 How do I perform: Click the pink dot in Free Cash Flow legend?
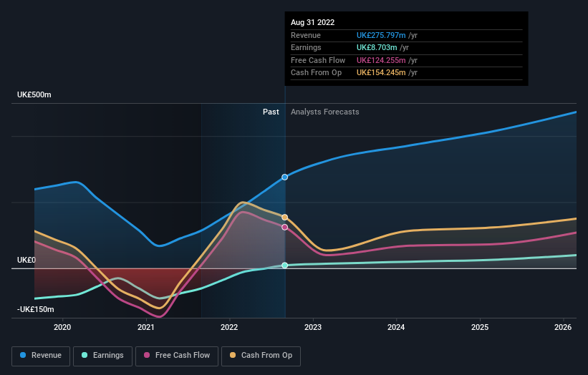[x=147, y=355]
